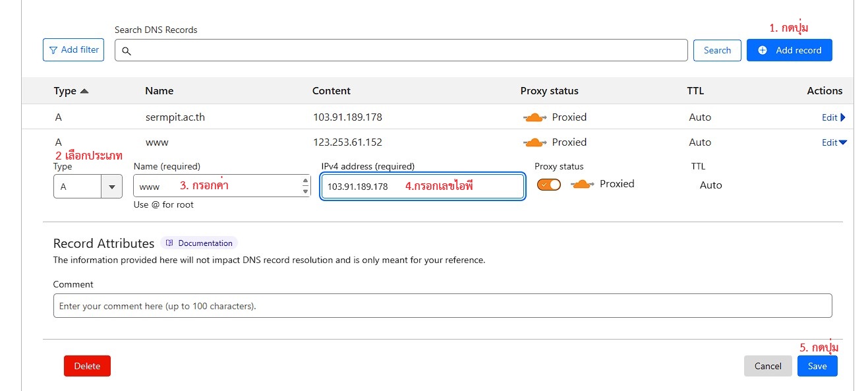This screenshot has height=391, width=868.
Task: Click the Documentation book icon
Action: point(169,243)
